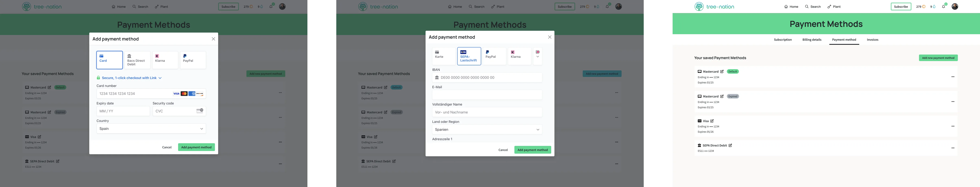The image size is (980, 187).
Task: Open the Visa row options menu, right panel
Action: (x=953, y=126)
